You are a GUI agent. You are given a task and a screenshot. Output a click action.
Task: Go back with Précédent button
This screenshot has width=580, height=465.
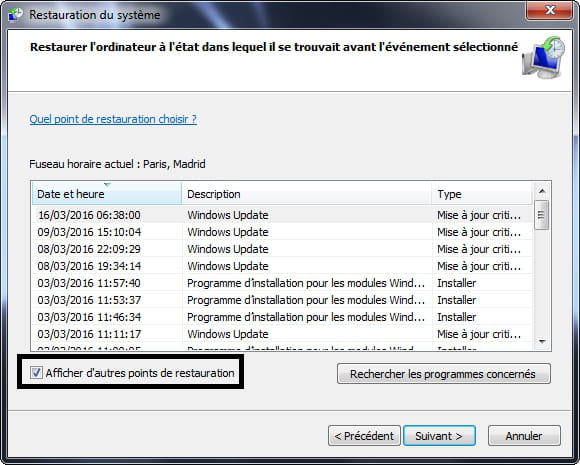pos(364,436)
